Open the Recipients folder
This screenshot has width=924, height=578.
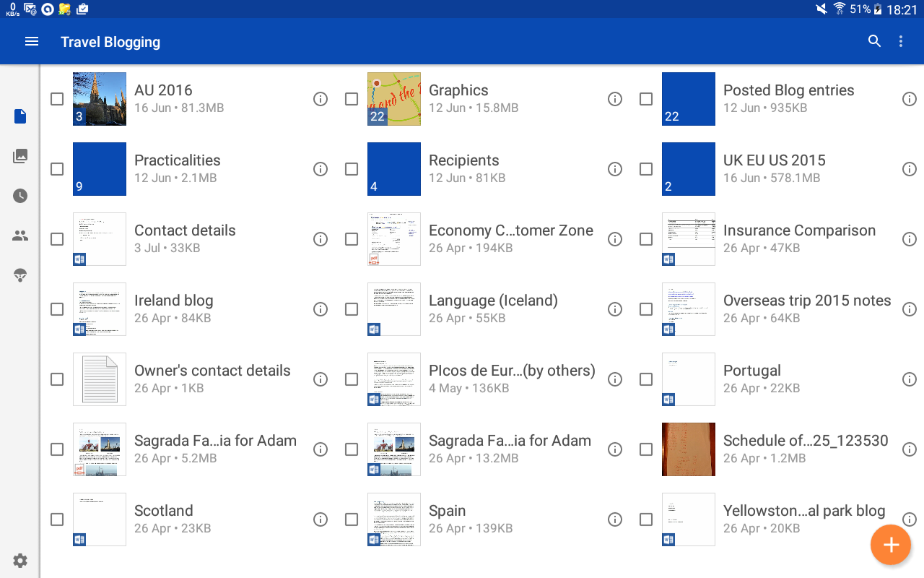click(463, 161)
